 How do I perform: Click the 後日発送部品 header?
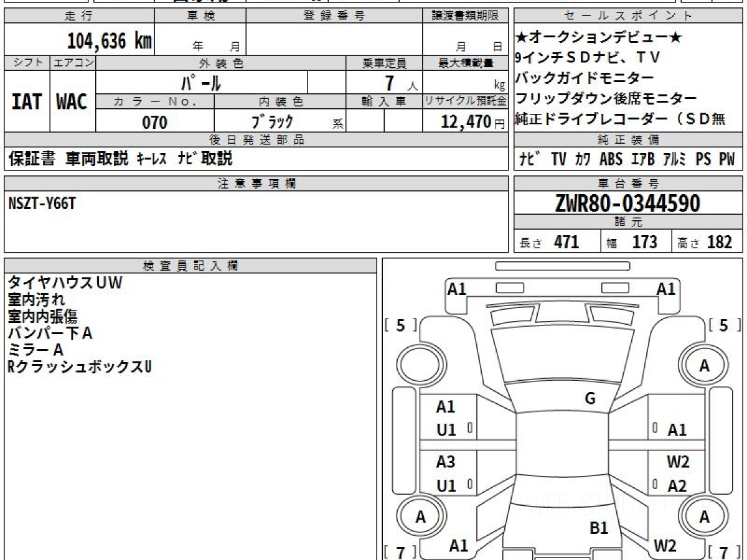coord(256,140)
